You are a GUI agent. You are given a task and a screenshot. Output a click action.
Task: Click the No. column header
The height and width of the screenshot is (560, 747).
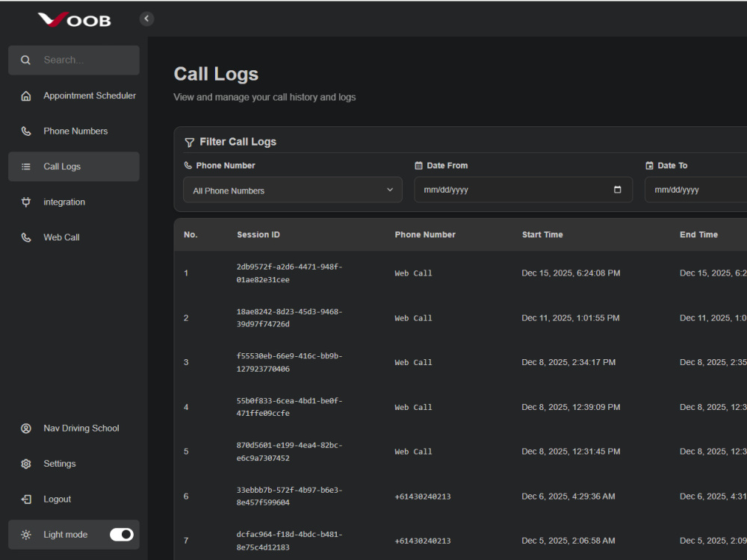tap(190, 234)
